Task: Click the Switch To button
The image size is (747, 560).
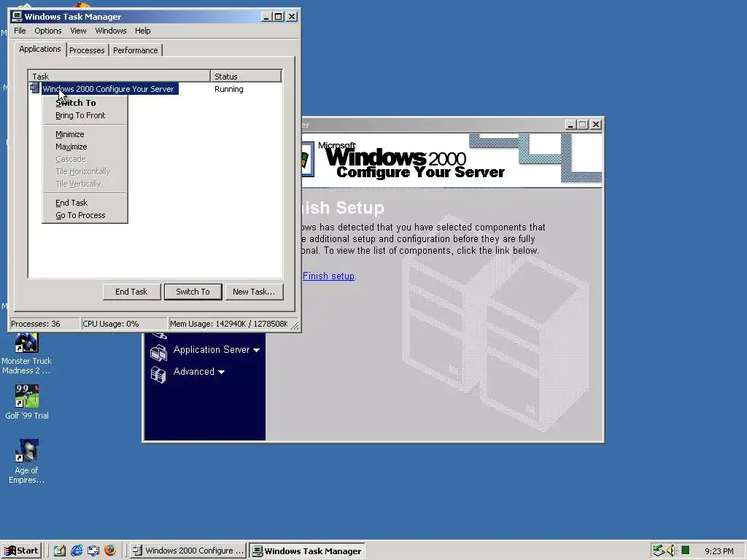Action: pyautogui.click(x=193, y=292)
